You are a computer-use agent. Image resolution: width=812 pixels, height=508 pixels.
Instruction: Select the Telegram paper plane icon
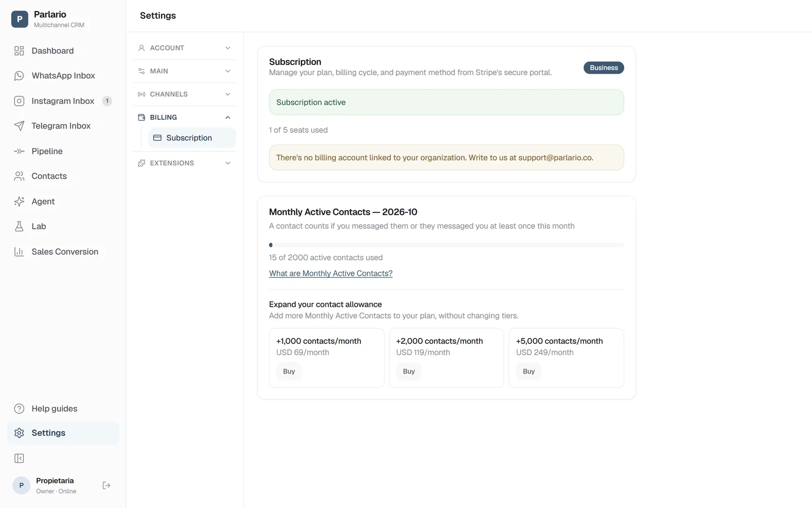[19, 126]
